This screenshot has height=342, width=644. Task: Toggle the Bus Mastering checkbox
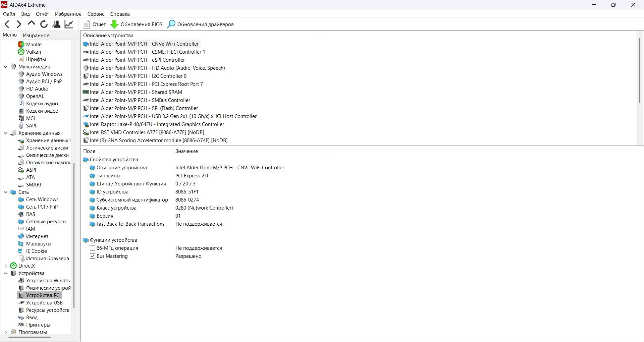tap(93, 256)
